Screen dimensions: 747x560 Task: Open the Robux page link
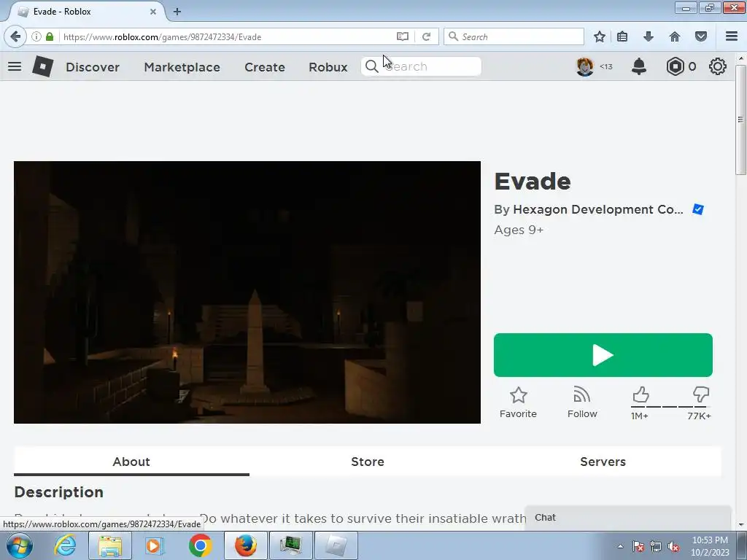pyautogui.click(x=328, y=67)
